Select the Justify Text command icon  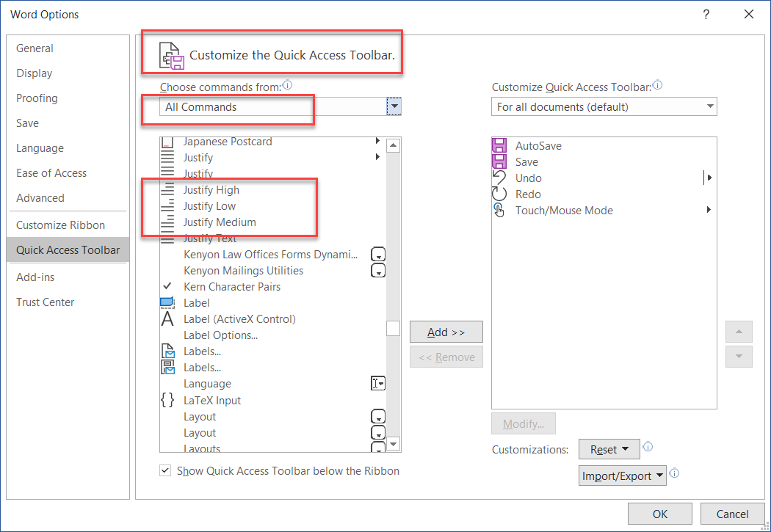tap(167, 238)
